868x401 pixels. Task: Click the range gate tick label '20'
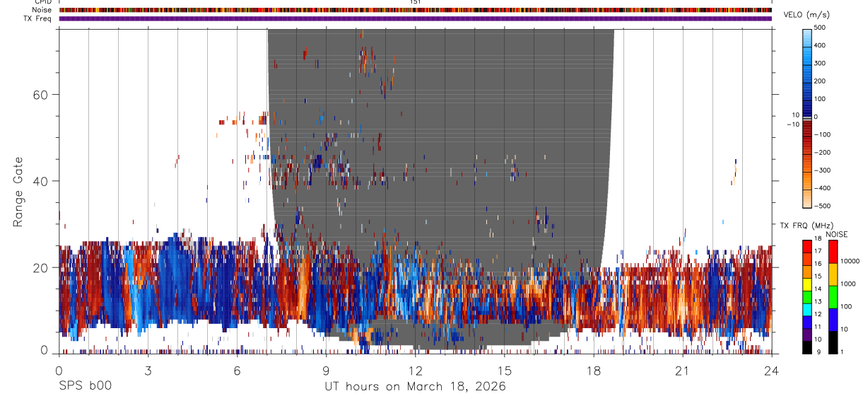click(x=40, y=267)
